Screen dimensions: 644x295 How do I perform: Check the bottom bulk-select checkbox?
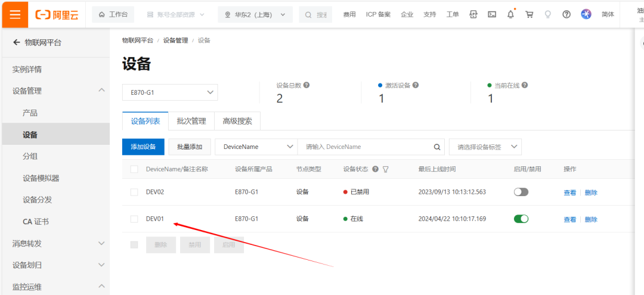pyautogui.click(x=134, y=245)
